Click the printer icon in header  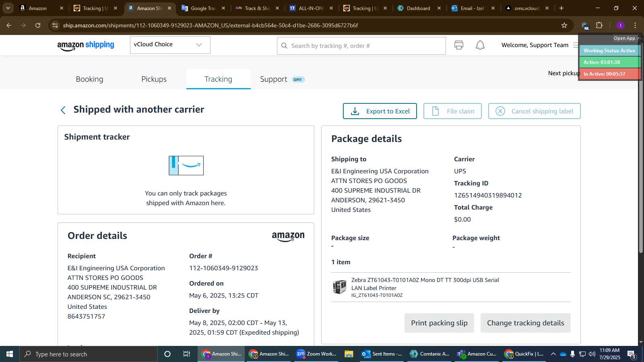point(459,45)
